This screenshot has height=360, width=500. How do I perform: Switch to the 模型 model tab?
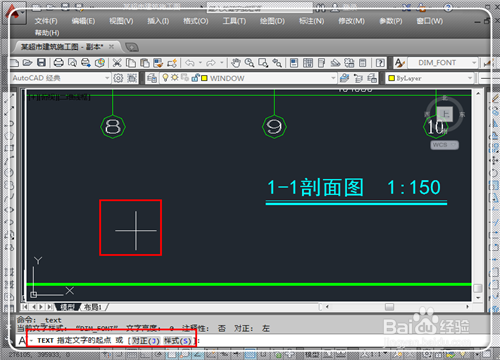click(68, 307)
